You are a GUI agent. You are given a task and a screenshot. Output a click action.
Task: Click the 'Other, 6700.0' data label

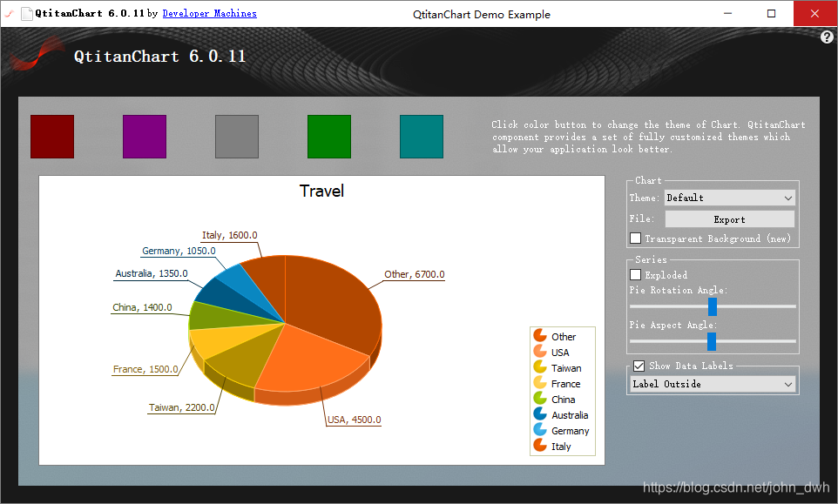click(x=414, y=274)
